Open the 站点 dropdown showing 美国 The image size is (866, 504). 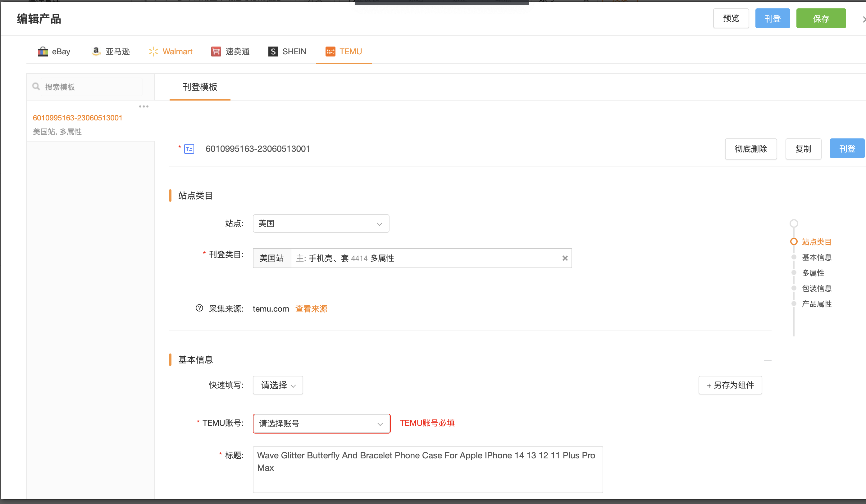[x=321, y=223]
